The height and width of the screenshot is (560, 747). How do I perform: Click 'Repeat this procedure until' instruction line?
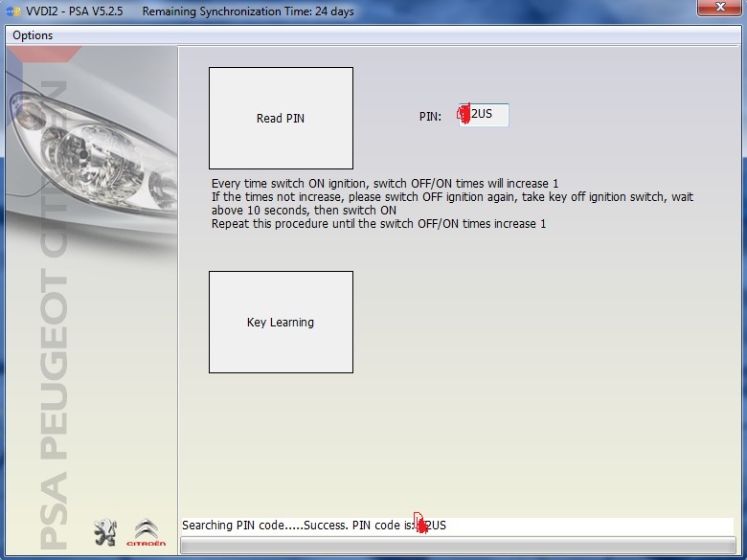pyautogui.click(x=378, y=224)
